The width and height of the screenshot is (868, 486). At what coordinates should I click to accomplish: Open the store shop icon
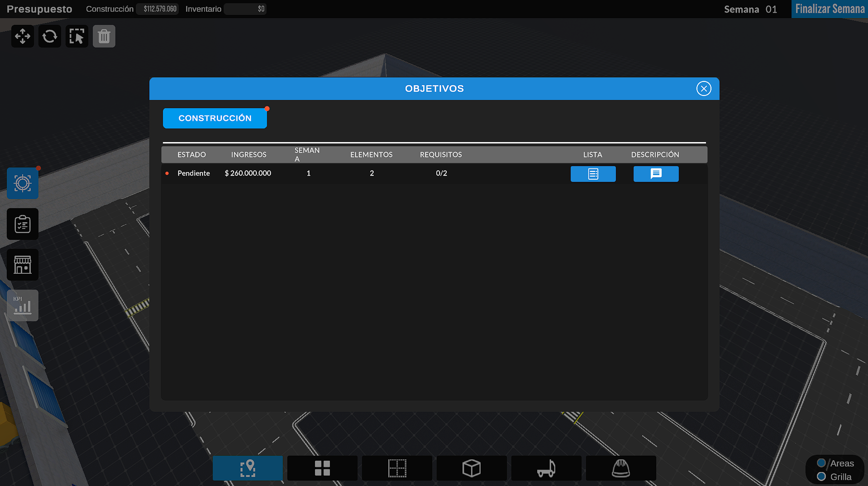pyautogui.click(x=23, y=265)
